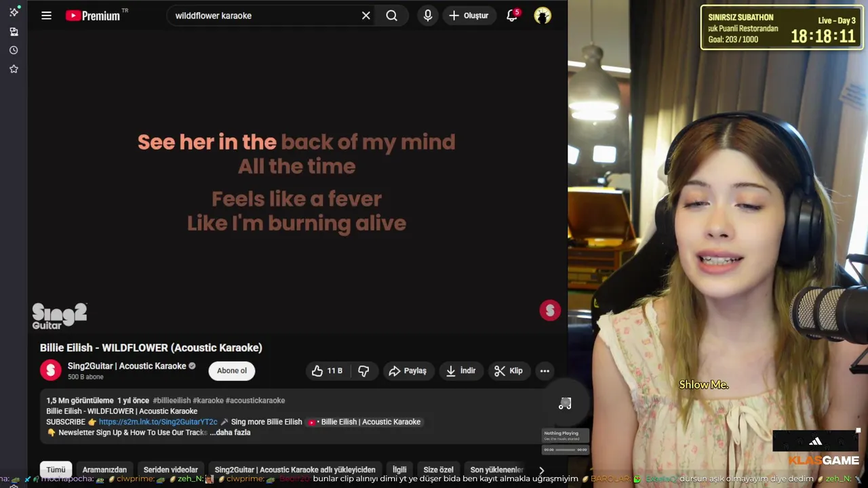The height and width of the screenshot is (488, 868).
Task: Select the Size özel filter chip
Action: point(438,470)
